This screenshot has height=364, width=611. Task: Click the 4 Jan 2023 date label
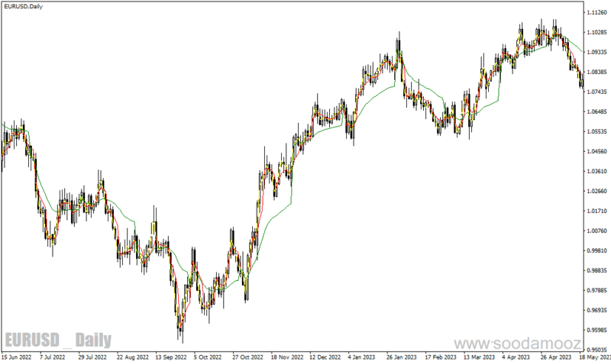tap(361, 357)
